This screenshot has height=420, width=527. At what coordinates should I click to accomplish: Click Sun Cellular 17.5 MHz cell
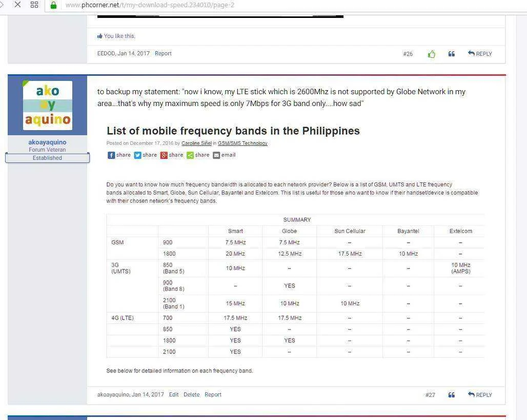350,254
